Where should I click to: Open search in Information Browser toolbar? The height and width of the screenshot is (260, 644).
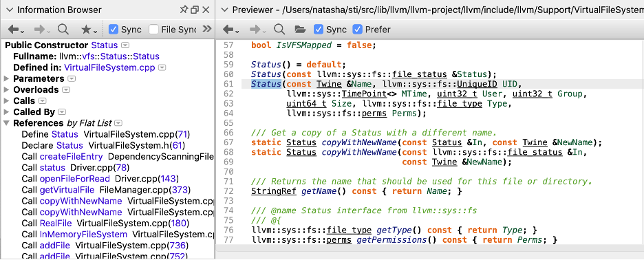click(63, 29)
